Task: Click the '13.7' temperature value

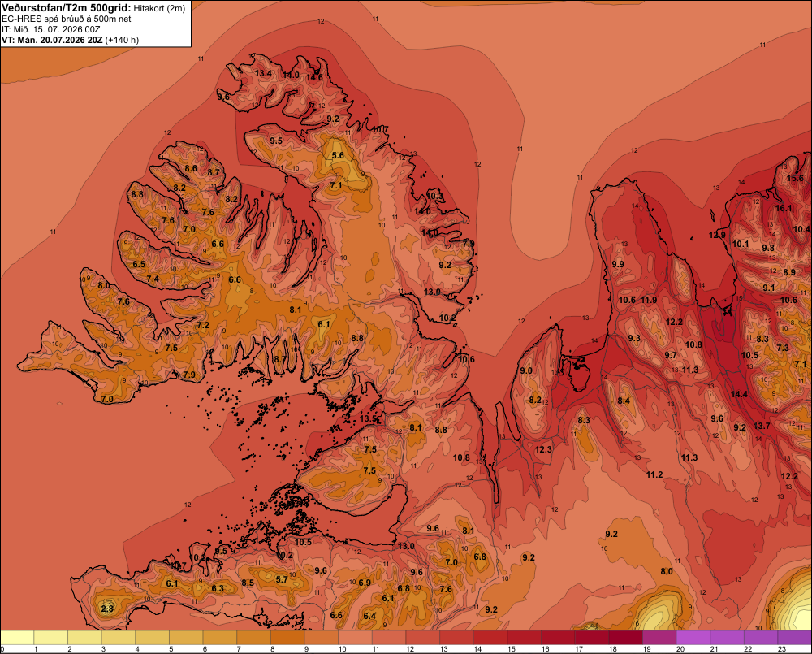Action: pyautogui.click(x=762, y=426)
